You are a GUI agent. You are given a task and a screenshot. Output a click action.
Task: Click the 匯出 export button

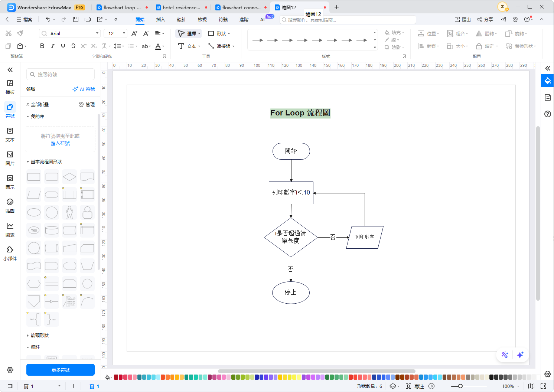(463, 19)
